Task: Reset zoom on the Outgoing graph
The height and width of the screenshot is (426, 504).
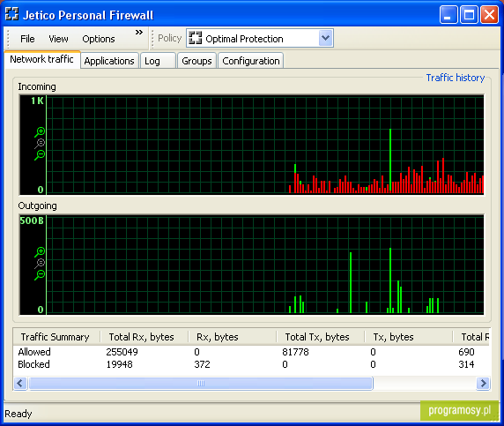Action: (40, 263)
